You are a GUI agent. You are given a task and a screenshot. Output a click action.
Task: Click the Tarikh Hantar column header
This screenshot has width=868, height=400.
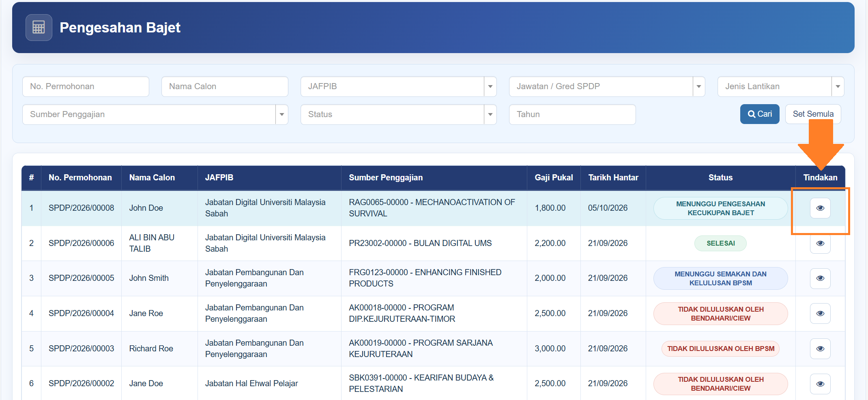613,178
